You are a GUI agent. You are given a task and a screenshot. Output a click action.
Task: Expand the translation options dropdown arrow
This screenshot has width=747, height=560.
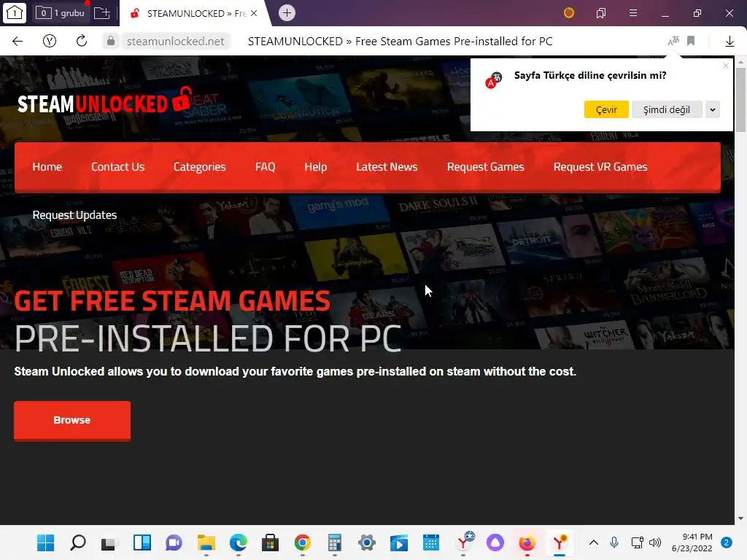pos(713,109)
